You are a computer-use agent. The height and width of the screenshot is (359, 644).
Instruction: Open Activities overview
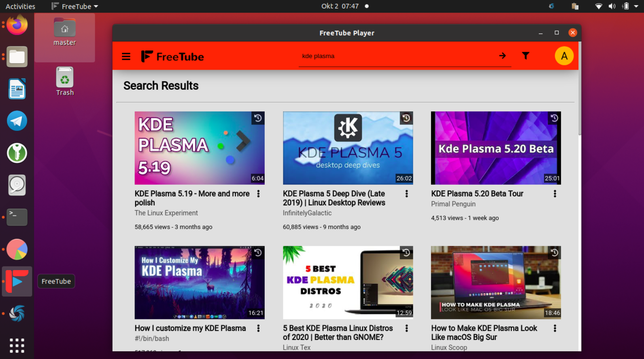click(20, 6)
